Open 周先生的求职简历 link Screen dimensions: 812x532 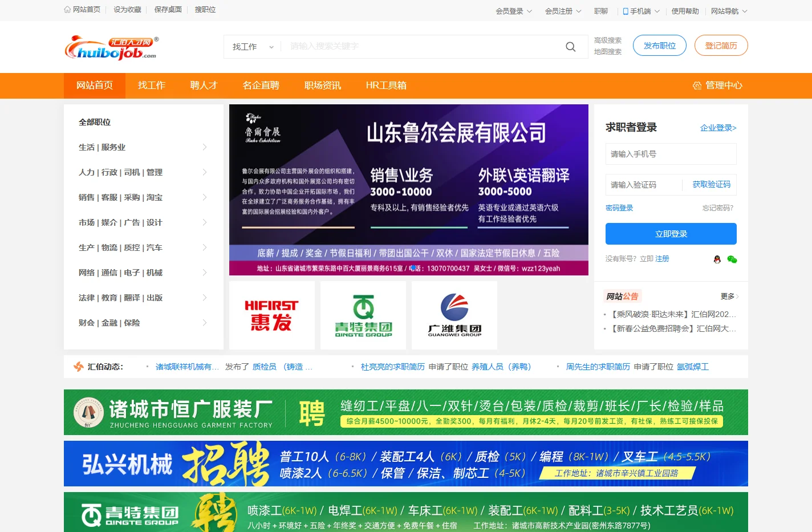pyautogui.click(x=598, y=367)
